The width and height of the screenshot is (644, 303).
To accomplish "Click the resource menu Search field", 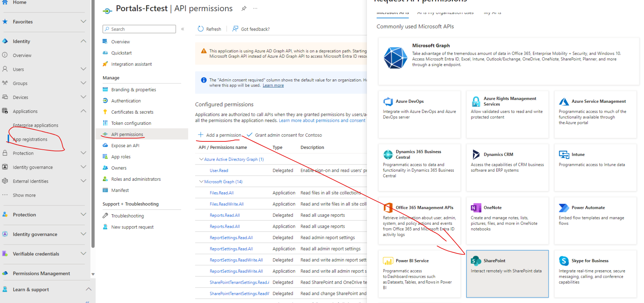I will 139,29.
